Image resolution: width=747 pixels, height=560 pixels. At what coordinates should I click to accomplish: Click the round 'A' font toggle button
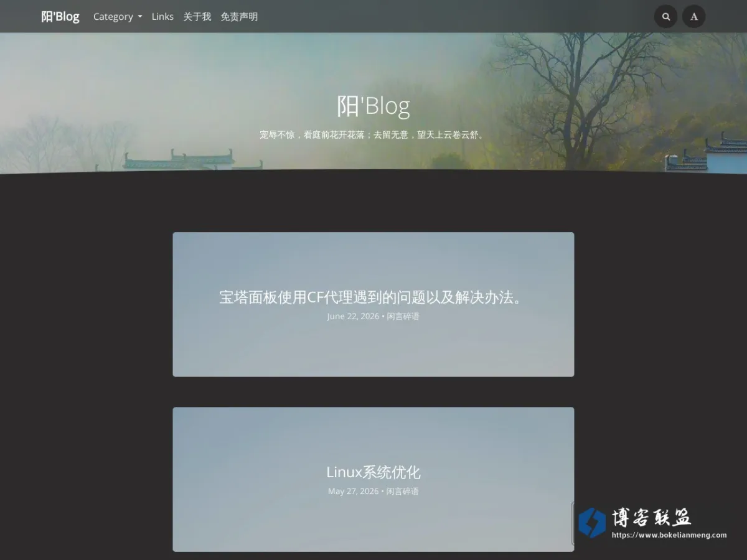(x=694, y=16)
